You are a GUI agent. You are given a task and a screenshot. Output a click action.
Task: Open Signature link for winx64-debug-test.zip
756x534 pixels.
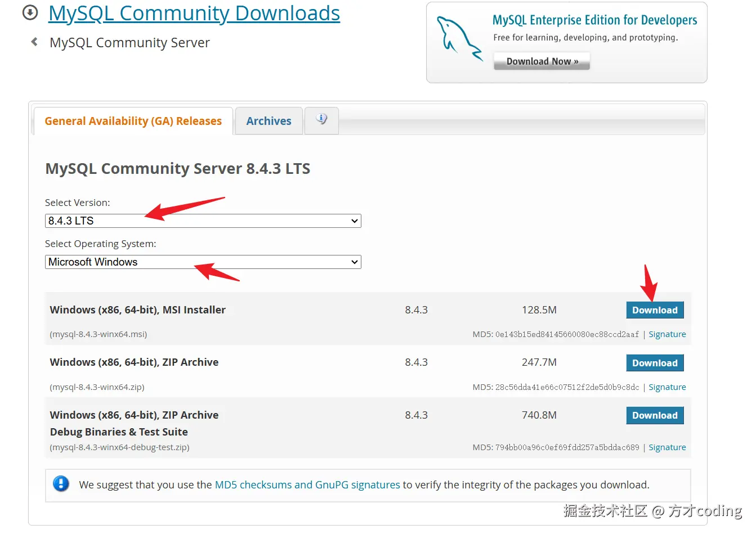[667, 447]
